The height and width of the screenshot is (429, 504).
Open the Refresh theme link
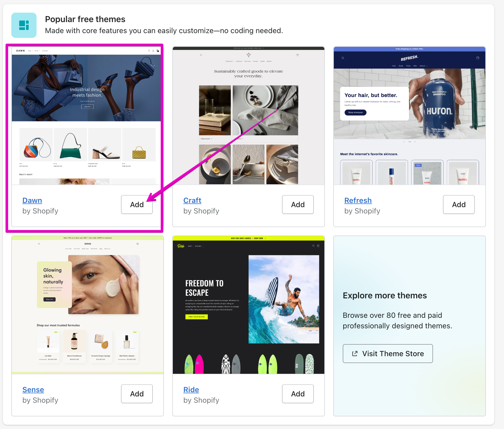pyautogui.click(x=358, y=200)
